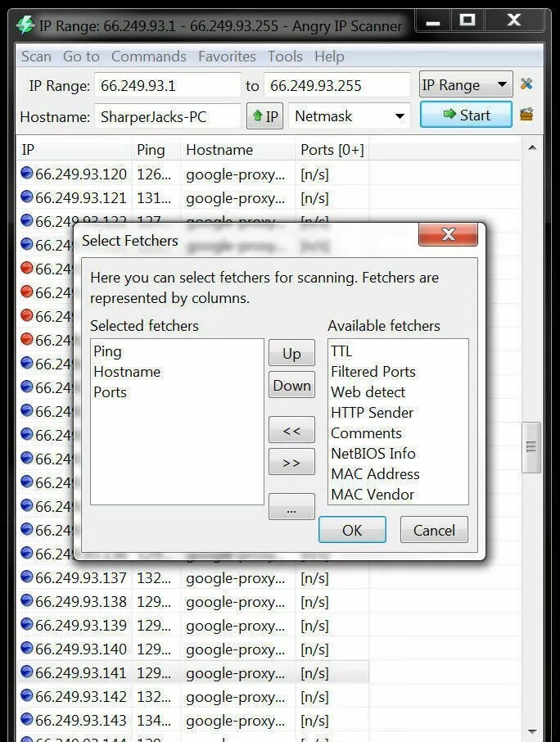This screenshot has height=742, width=560.
Task: Select the blue status icon for 66.249.93.140
Action: (x=27, y=648)
